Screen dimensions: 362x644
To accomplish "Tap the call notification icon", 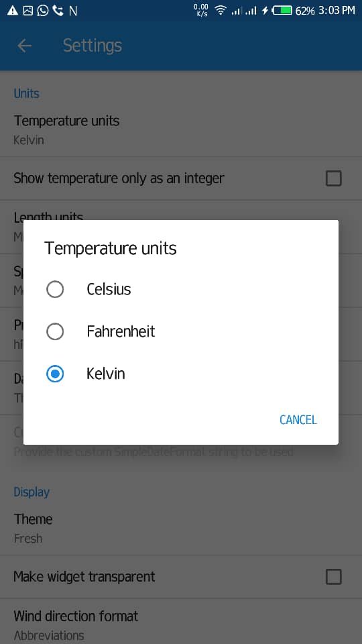I will 58,11.
